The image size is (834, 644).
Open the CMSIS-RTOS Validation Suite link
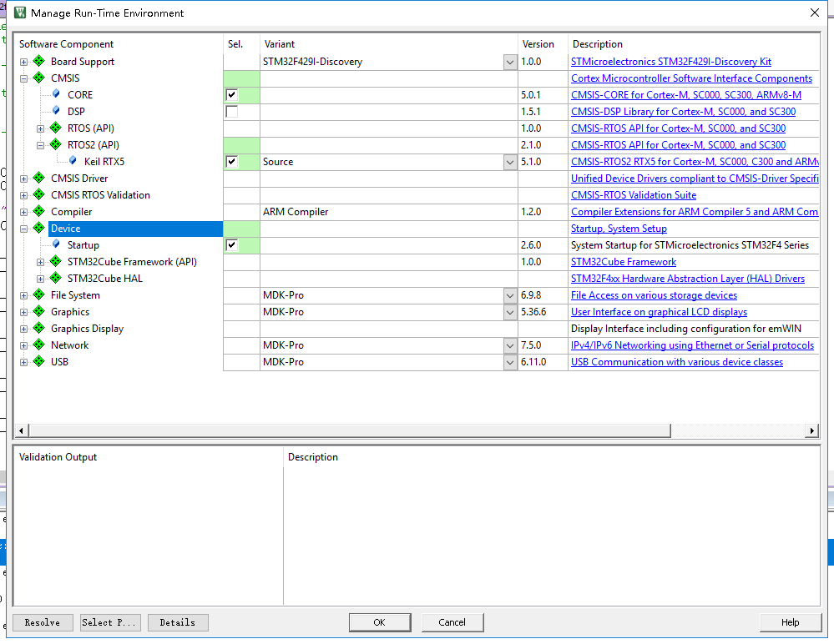[634, 195]
